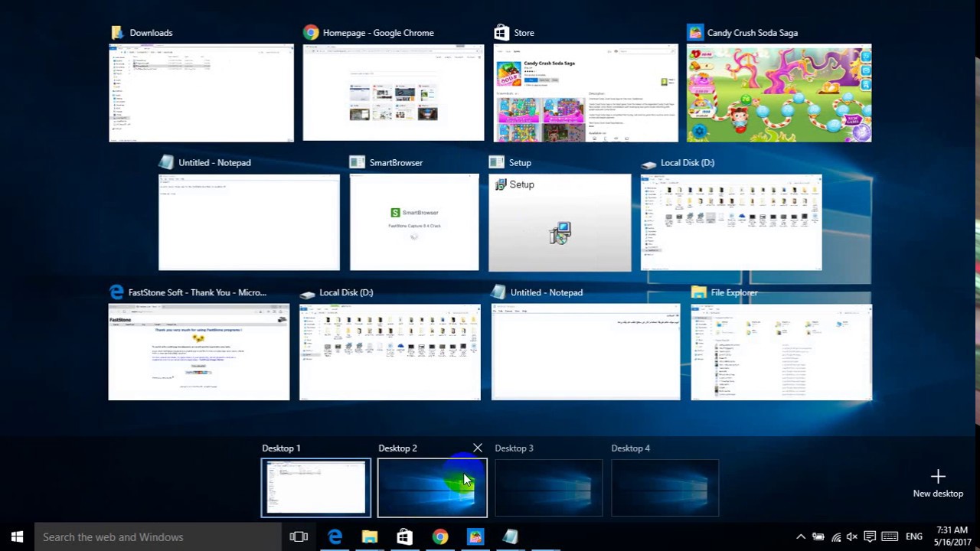This screenshot has height=551, width=980.
Task: Open the Windows Start menu
Action: pos(17,537)
